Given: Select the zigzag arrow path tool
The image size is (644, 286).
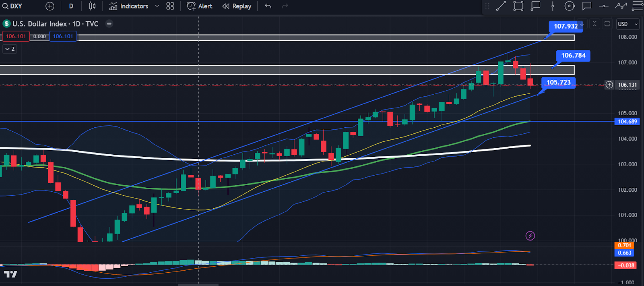Looking at the screenshot, I should 621,6.
